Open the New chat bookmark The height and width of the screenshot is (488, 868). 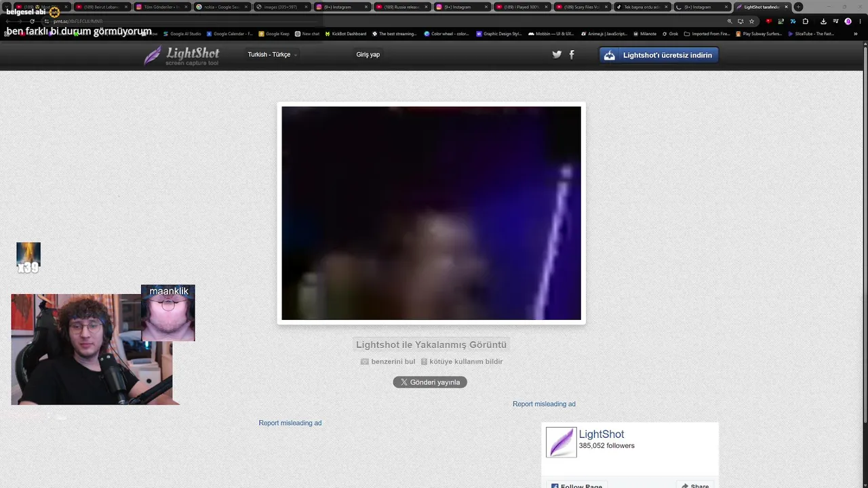(x=307, y=34)
